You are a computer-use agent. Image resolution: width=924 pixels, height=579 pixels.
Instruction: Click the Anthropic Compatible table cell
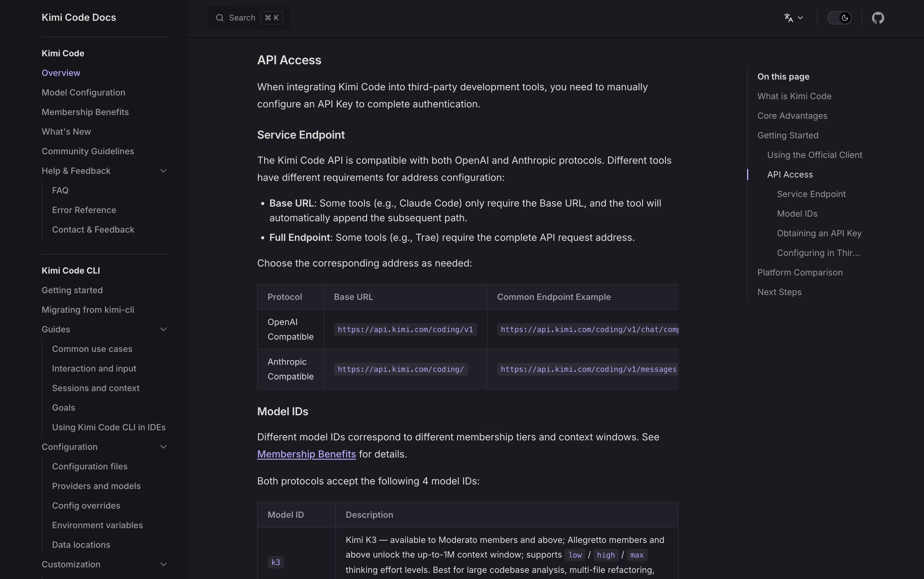290,369
